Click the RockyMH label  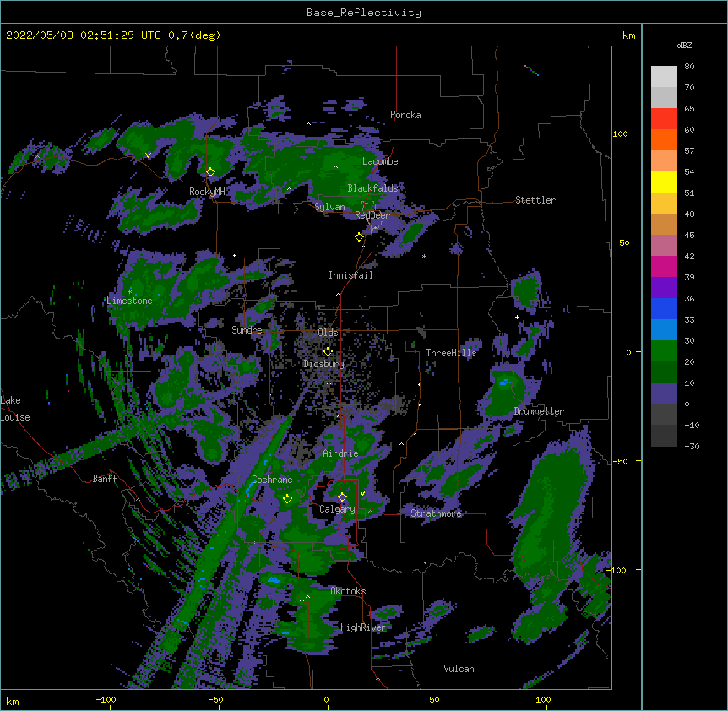pos(207,192)
